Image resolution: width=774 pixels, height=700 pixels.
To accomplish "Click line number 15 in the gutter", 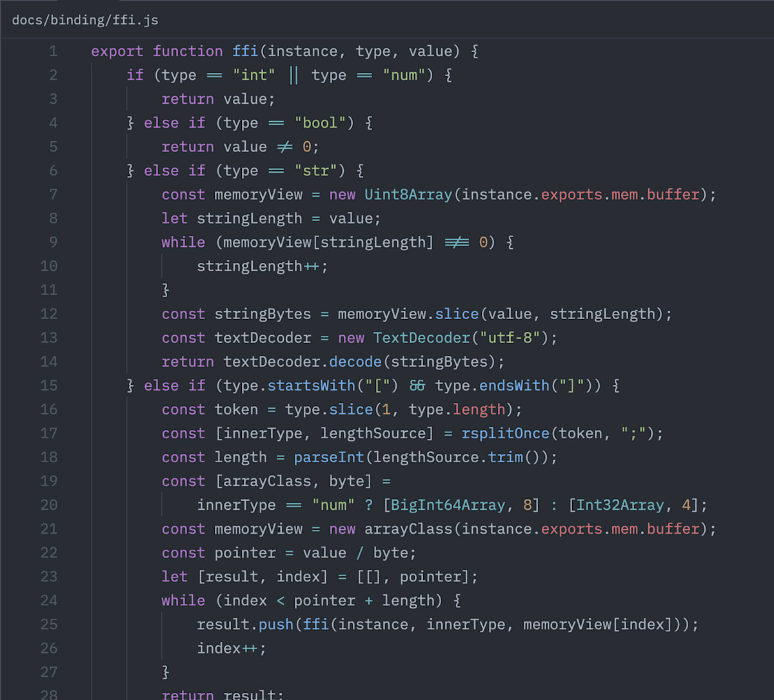I will [x=49, y=385].
